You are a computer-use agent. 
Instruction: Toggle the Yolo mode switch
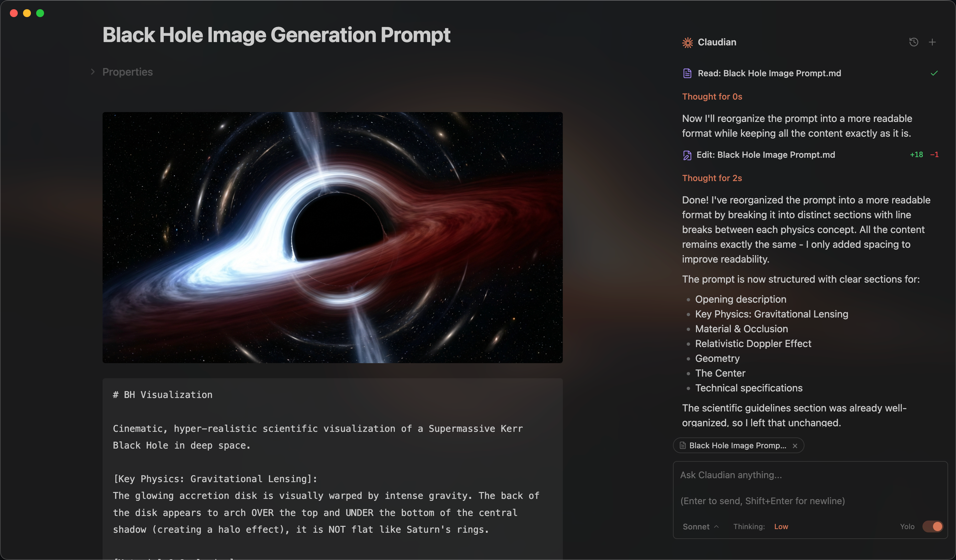pyautogui.click(x=932, y=526)
